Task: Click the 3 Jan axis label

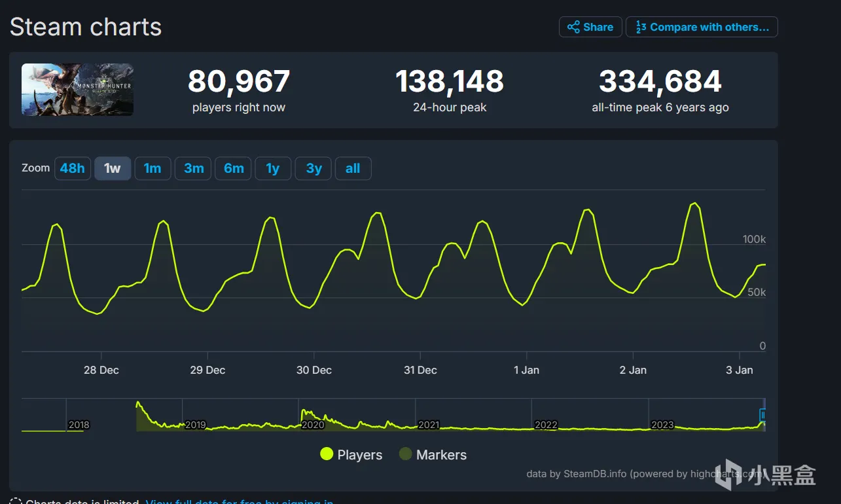Action: click(740, 370)
